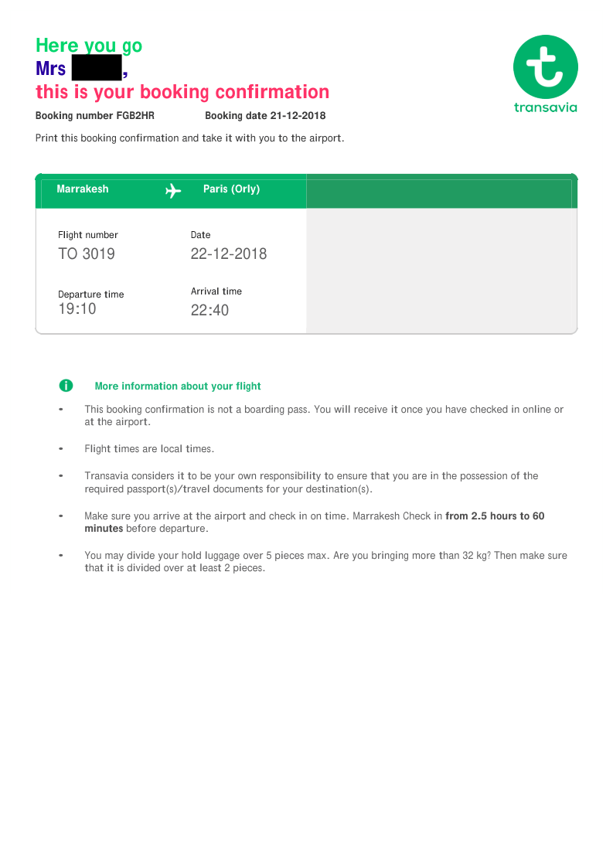Click the departure time 19:10
Screen dimensions: 613x868
click(x=77, y=309)
